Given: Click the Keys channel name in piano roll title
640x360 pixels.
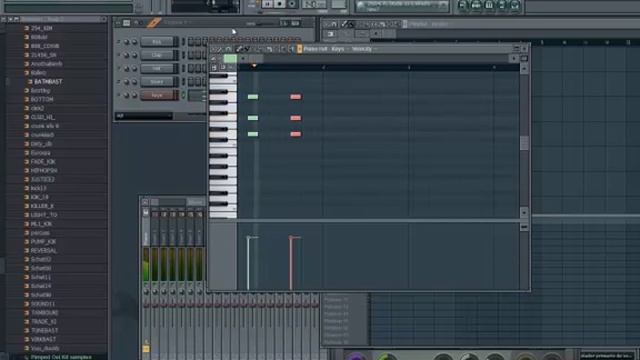Looking at the screenshot, I should pyautogui.click(x=338, y=49).
